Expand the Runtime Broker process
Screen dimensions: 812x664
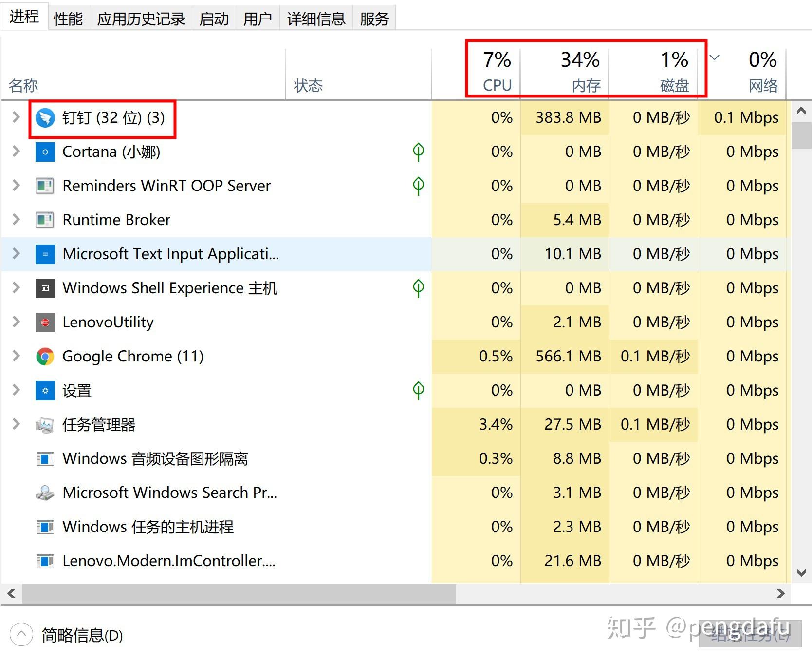(16, 220)
